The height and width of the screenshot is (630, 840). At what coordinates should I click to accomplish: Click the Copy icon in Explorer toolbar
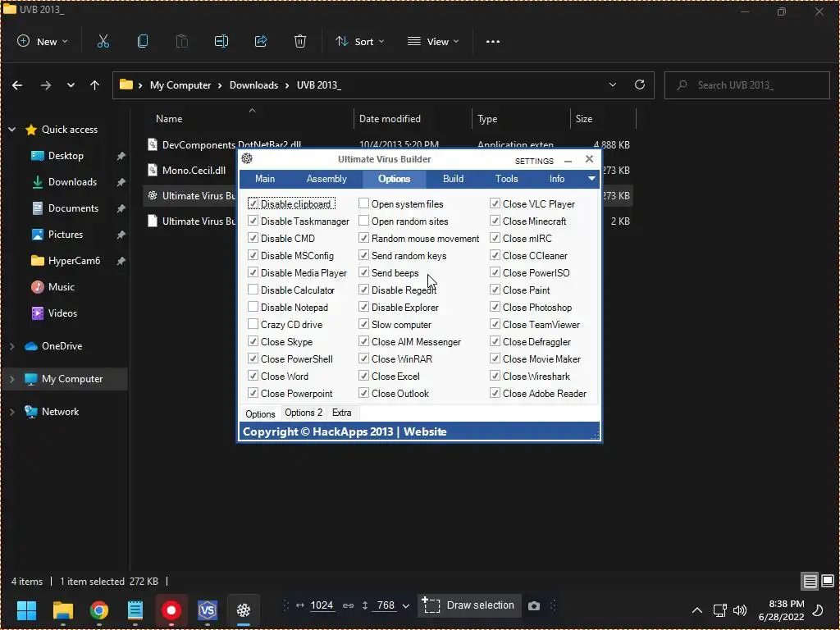coord(143,41)
